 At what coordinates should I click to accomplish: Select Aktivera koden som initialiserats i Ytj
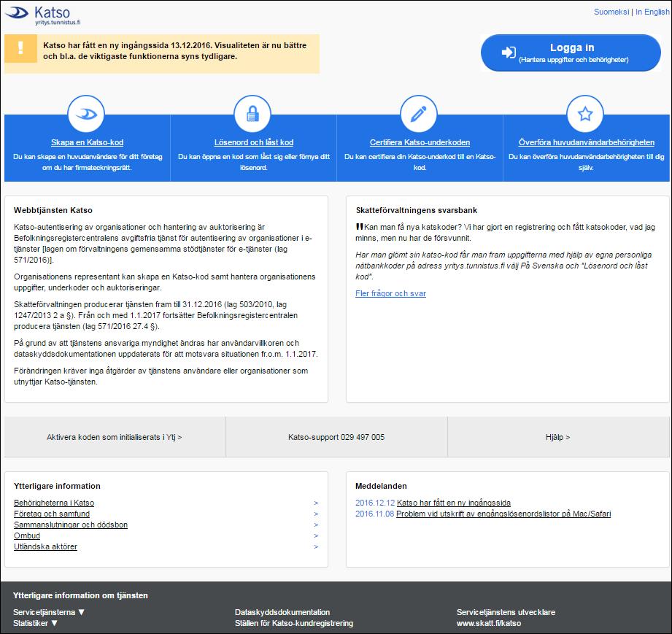(x=115, y=437)
